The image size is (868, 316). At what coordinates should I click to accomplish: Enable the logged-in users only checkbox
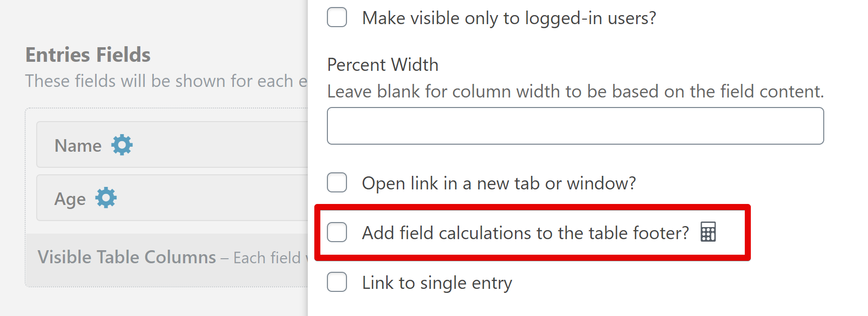pyautogui.click(x=337, y=18)
